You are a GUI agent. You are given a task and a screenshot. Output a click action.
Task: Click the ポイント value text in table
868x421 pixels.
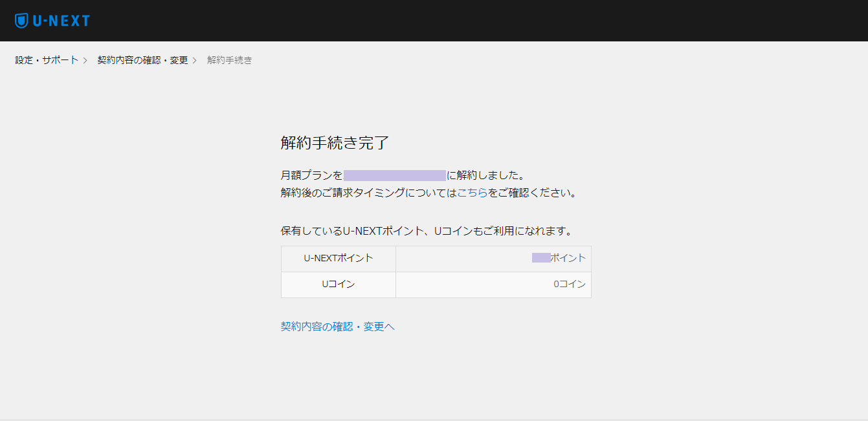(x=568, y=258)
